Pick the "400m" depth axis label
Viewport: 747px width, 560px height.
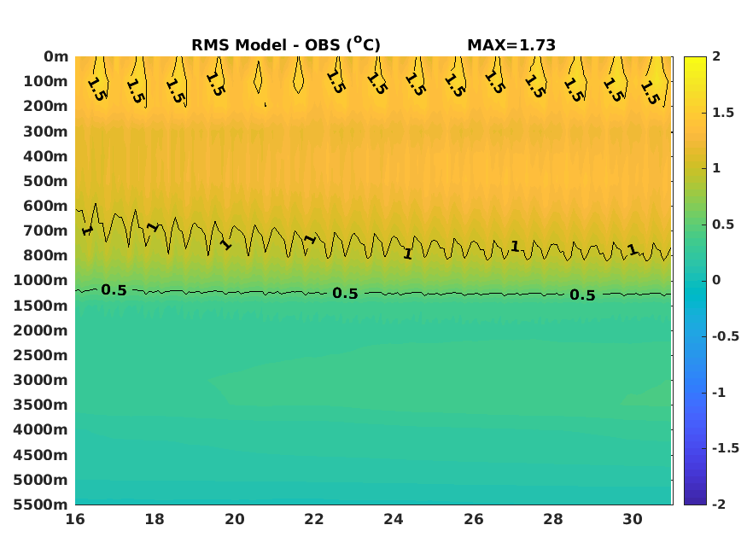[46, 155]
